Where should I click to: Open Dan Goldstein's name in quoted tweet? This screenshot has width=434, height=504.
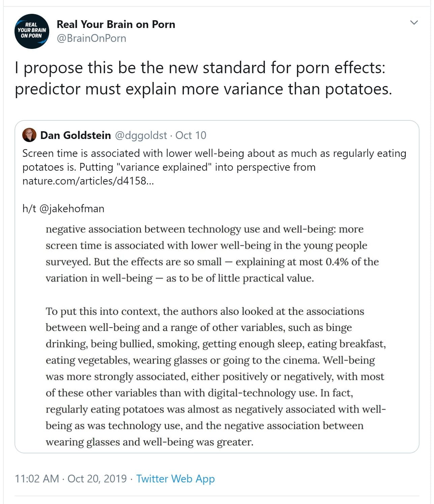click(76, 135)
